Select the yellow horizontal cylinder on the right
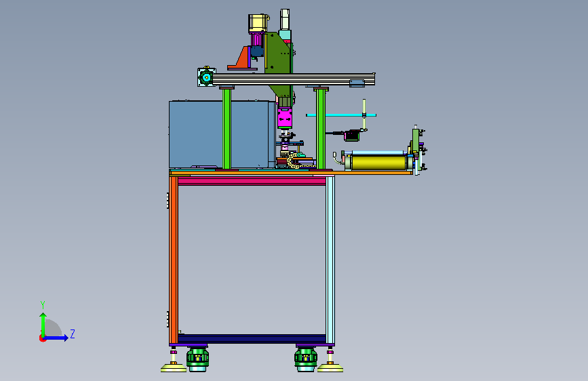 [378, 163]
